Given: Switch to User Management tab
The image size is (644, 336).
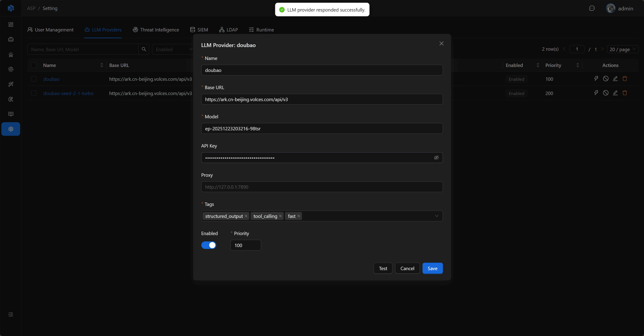Looking at the screenshot, I should coord(50,29).
